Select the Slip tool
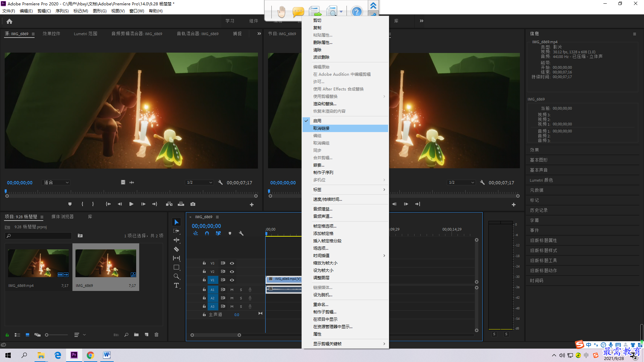Image resolution: width=644 pixels, height=362 pixels. [176, 258]
